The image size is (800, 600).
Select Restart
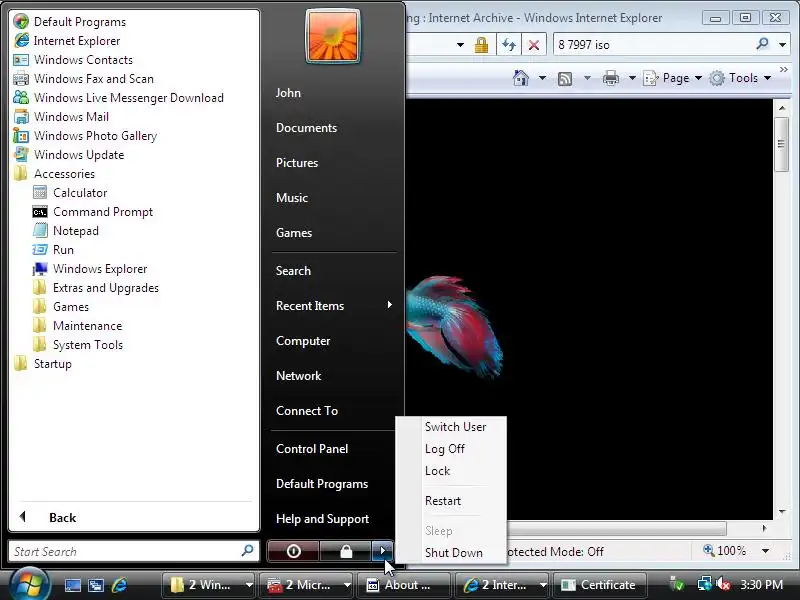click(443, 501)
